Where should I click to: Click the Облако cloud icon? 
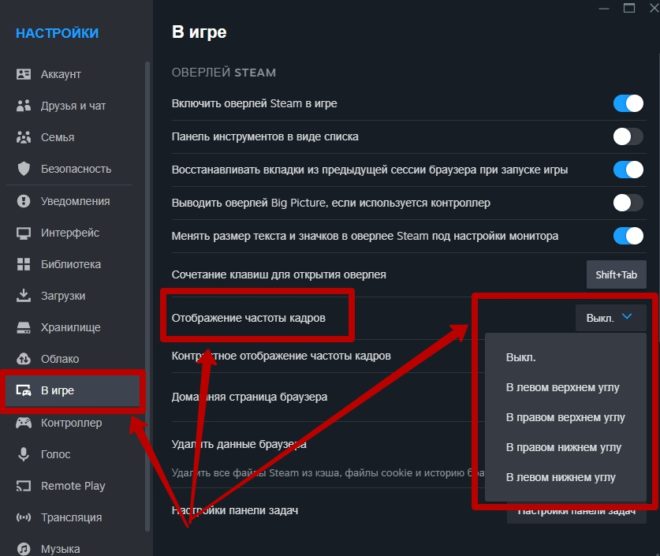pyautogui.click(x=24, y=359)
